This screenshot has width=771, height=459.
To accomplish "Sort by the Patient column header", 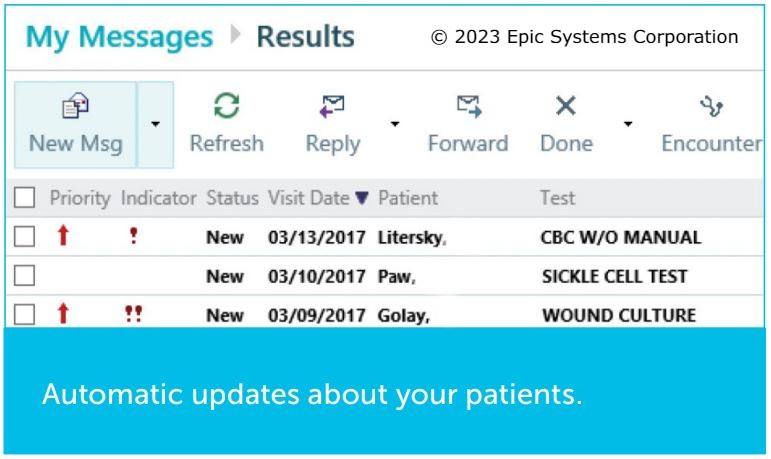I will pos(408,198).
